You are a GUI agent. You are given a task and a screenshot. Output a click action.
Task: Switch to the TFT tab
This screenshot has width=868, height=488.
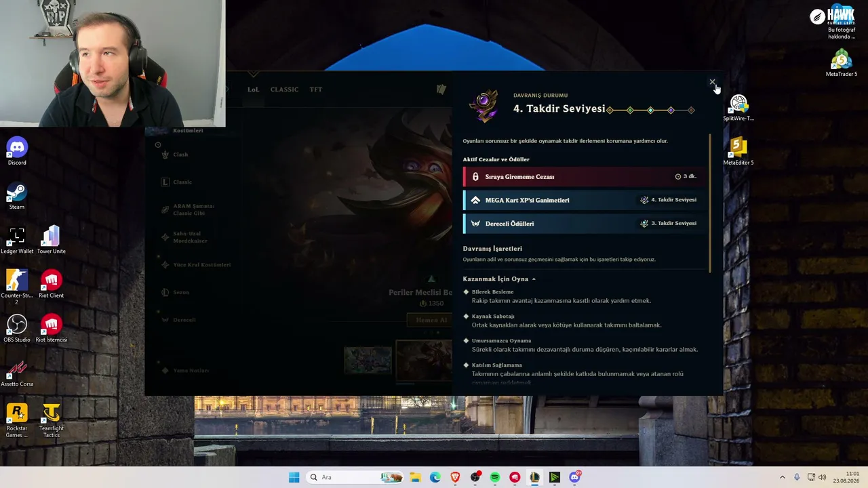[316, 89]
